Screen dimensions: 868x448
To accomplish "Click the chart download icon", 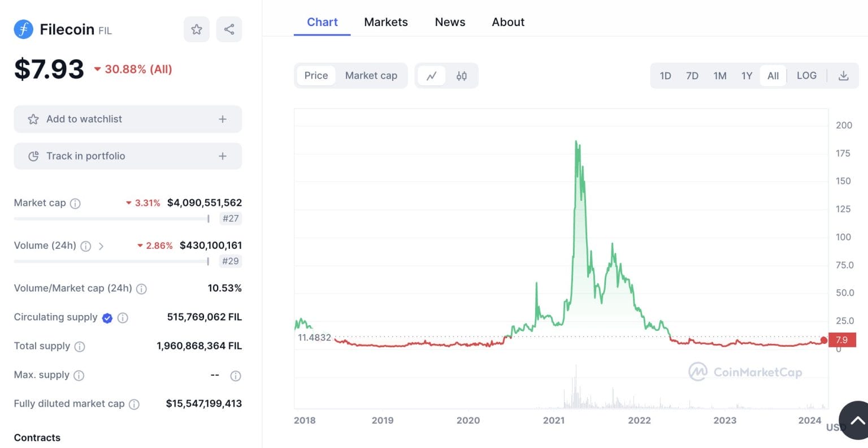I will point(844,75).
